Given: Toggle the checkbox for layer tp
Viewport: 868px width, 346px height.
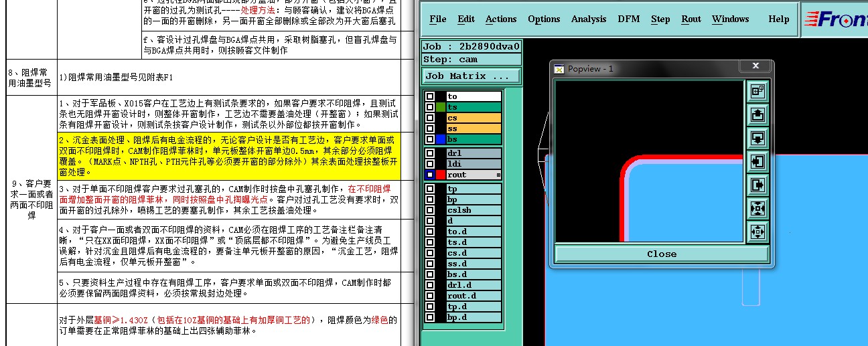Looking at the screenshot, I should [x=429, y=189].
